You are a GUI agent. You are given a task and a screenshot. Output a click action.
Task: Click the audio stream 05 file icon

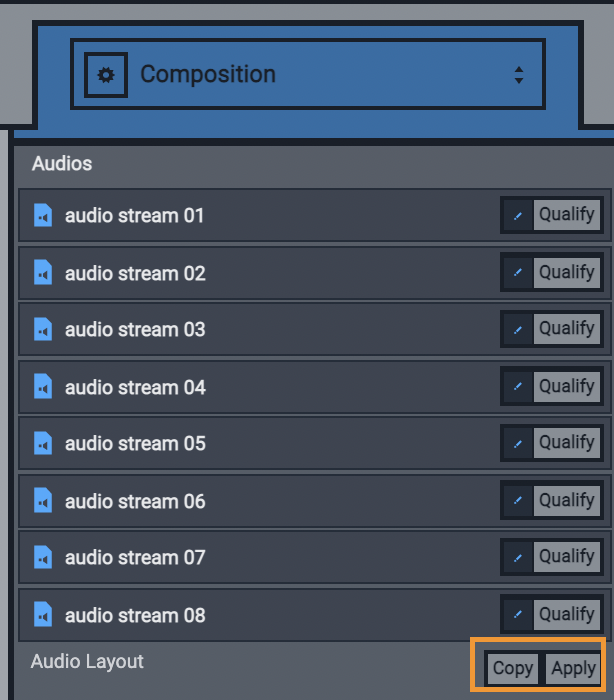point(43,443)
